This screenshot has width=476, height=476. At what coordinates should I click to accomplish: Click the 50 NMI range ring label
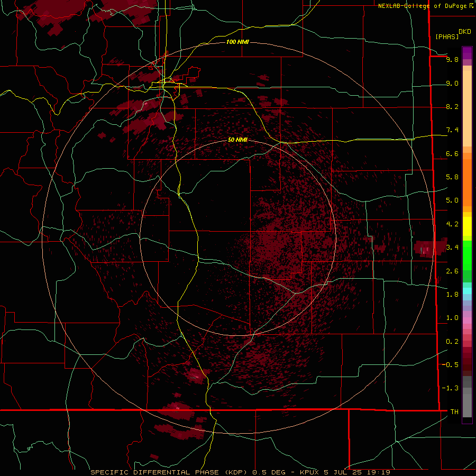pyautogui.click(x=237, y=140)
